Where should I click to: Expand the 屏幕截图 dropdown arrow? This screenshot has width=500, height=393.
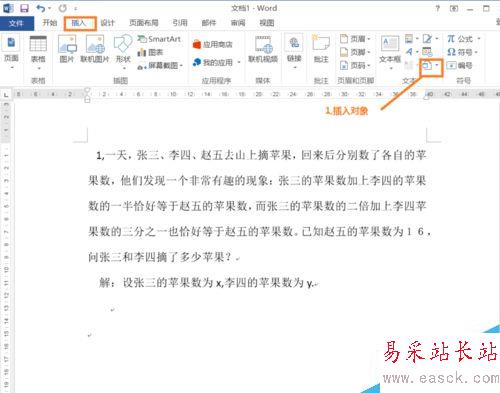[x=181, y=66]
